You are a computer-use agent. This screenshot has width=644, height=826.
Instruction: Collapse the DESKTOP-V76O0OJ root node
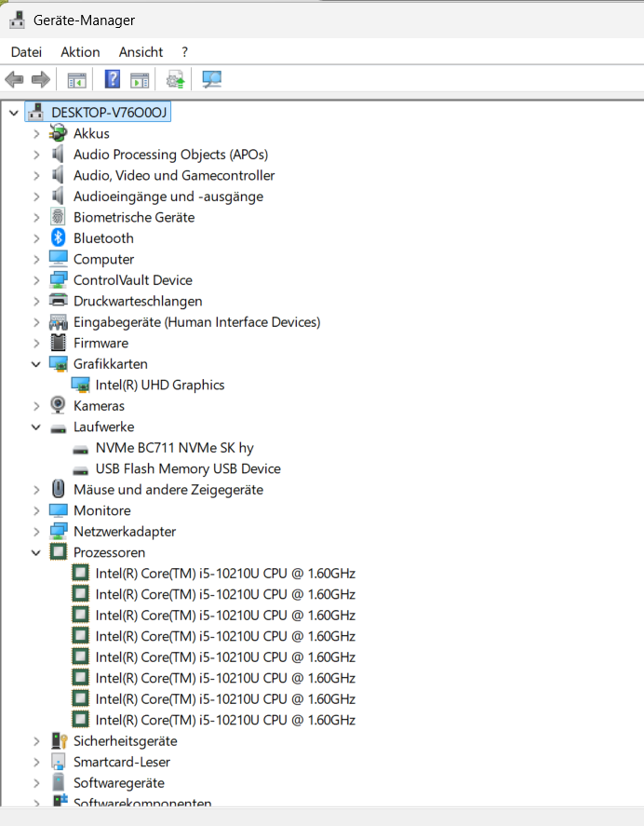click(14, 113)
